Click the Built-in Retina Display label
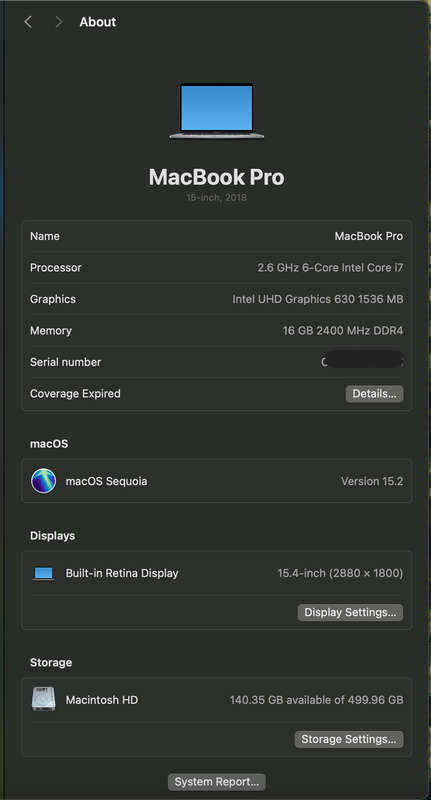The image size is (431, 800). tap(122, 573)
